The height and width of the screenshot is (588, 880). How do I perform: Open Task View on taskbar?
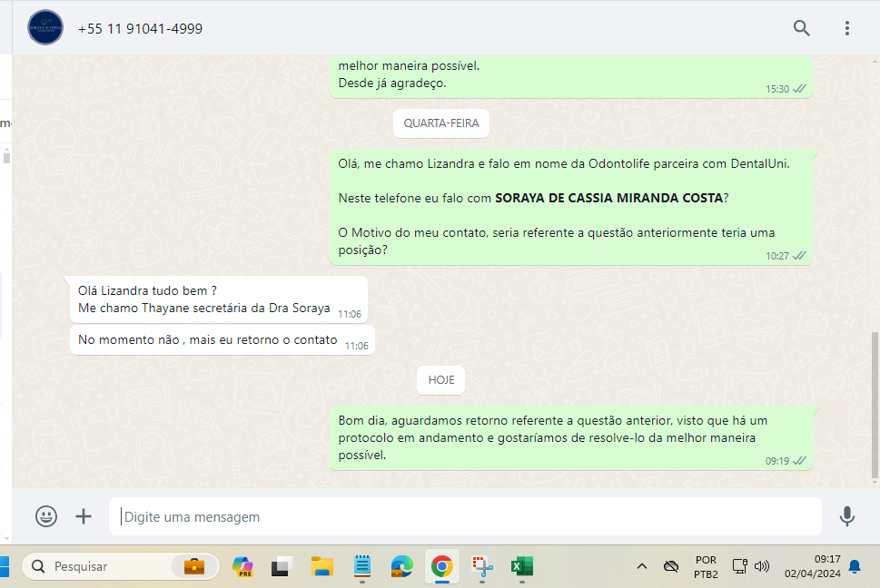coord(282,567)
